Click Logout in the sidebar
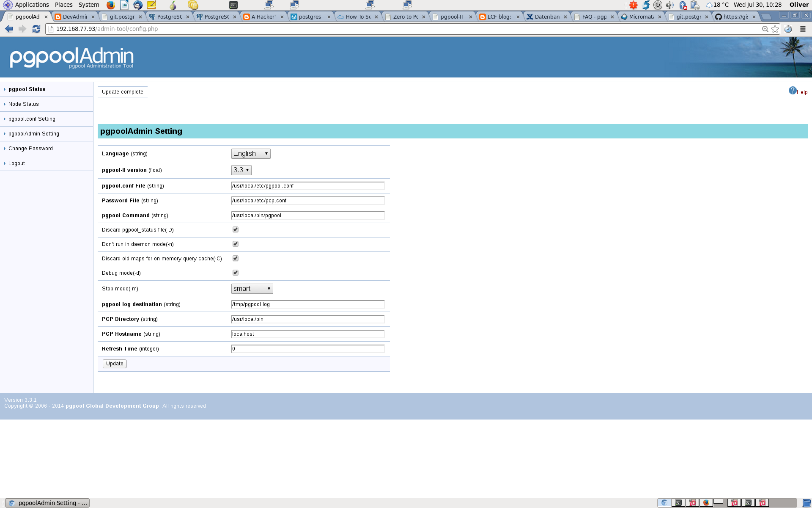This screenshot has height=508, width=812. (x=16, y=163)
